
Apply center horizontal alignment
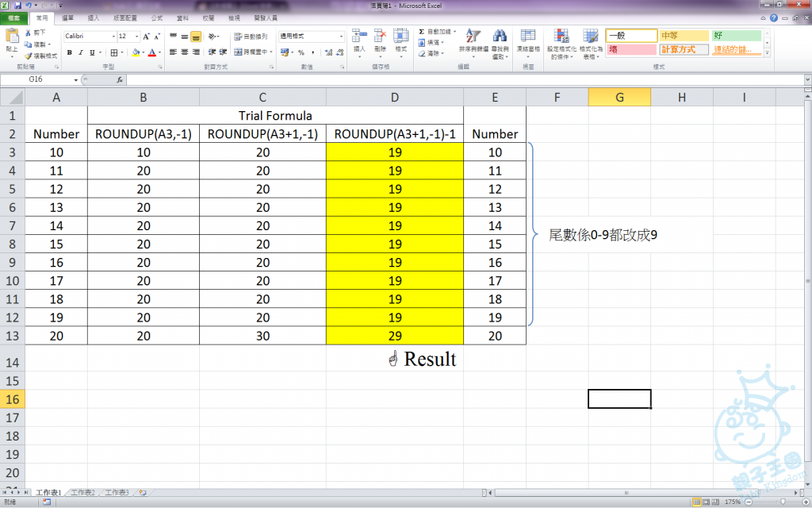pyautogui.click(x=184, y=52)
